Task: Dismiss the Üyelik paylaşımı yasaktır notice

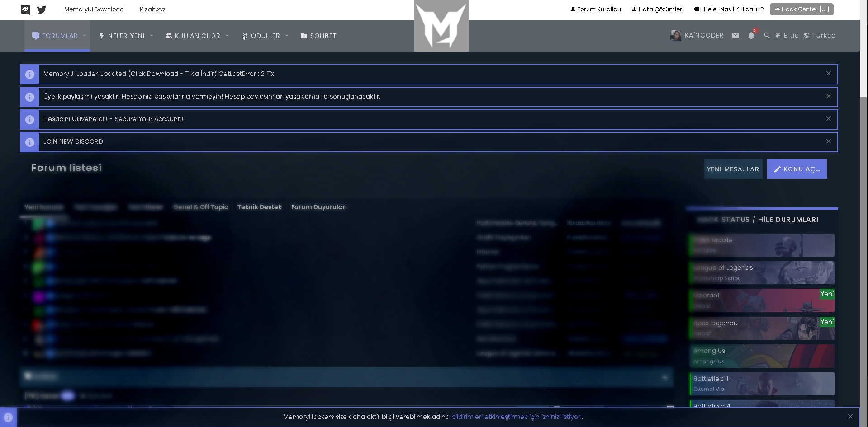Action: (829, 96)
